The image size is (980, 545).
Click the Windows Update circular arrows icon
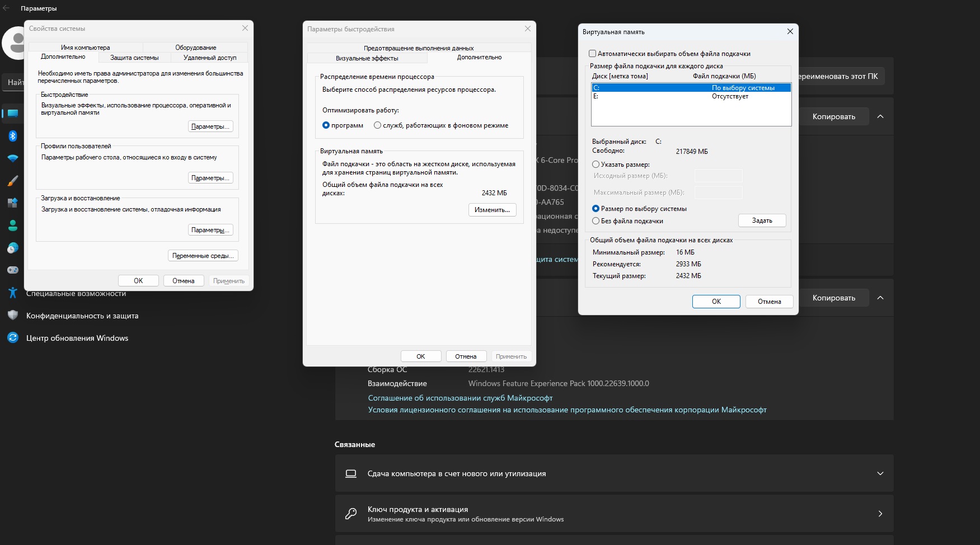coord(13,338)
